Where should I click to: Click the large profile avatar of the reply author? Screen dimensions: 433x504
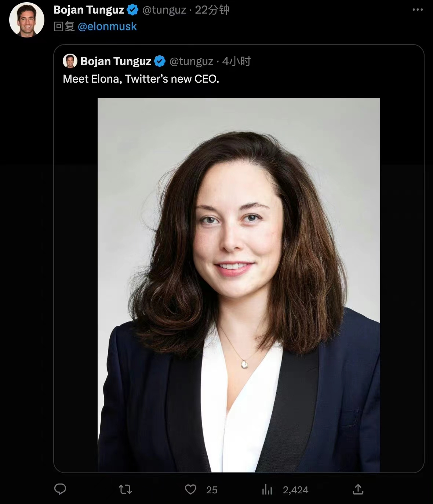coord(26,19)
